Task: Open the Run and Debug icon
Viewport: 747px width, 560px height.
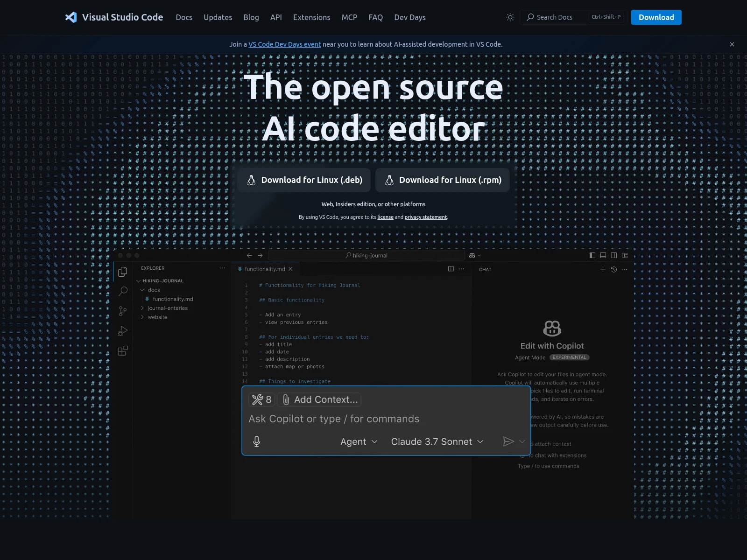Action: point(123,330)
